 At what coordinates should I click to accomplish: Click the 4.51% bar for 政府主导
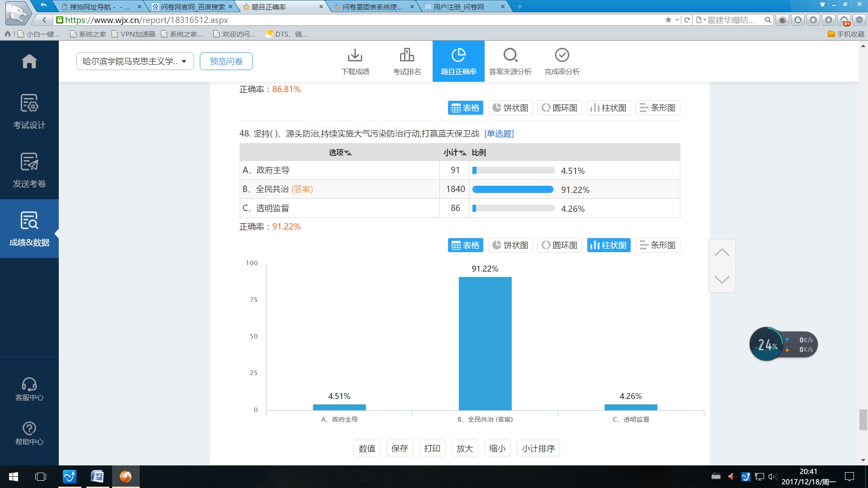click(x=339, y=407)
